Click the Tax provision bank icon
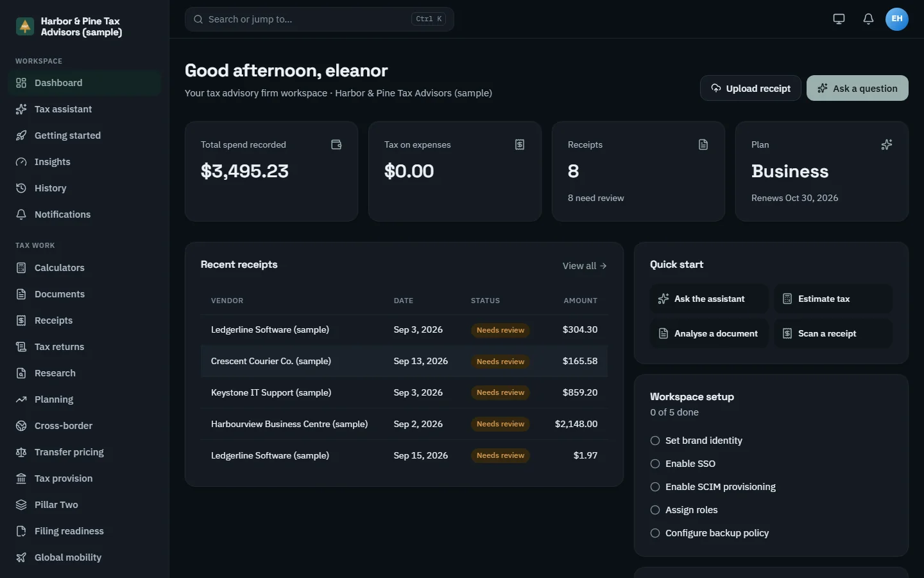924x578 pixels. pos(21,478)
